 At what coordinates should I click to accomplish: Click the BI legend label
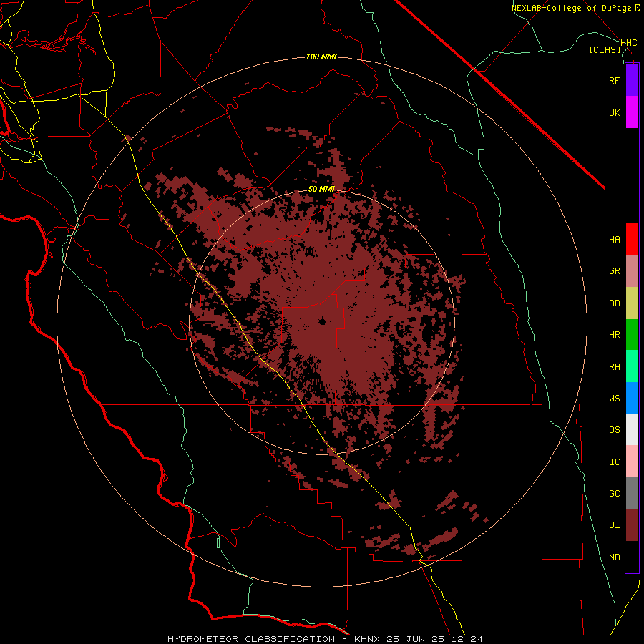614,525
